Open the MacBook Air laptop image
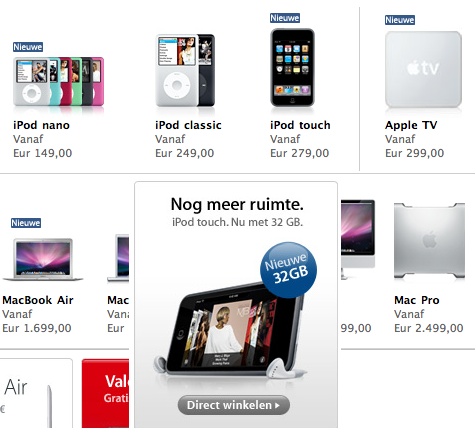Viewport: 475px width, 428px height. point(43,259)
